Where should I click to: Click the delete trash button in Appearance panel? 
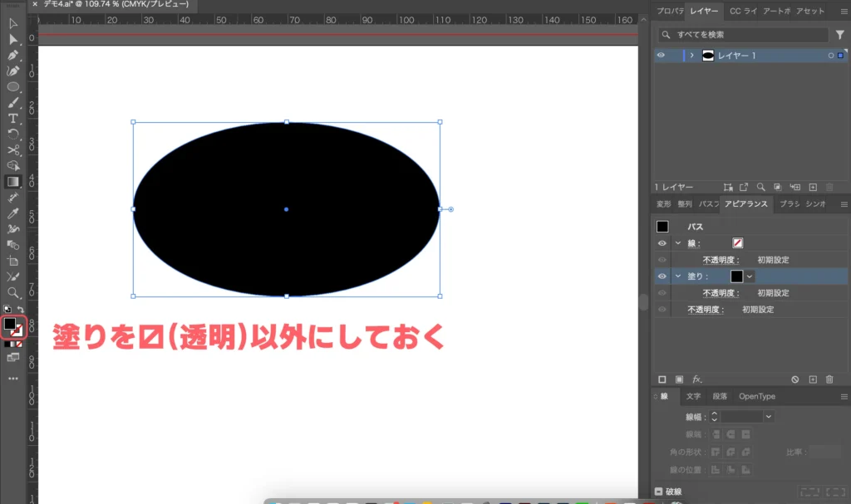click(x=829, y=379)
